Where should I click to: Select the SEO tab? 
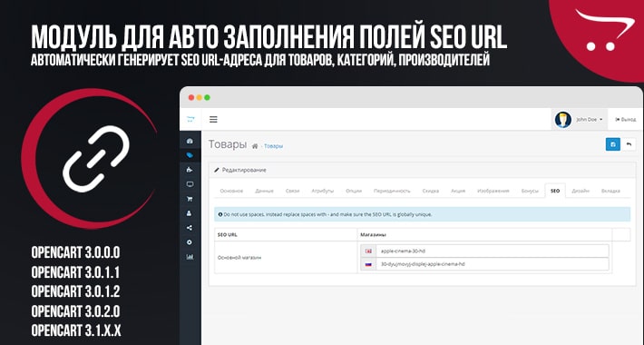[555, 191]
